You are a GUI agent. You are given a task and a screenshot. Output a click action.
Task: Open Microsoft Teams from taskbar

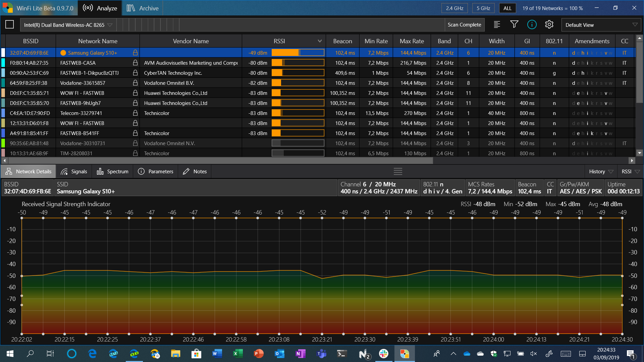point(321,354)
